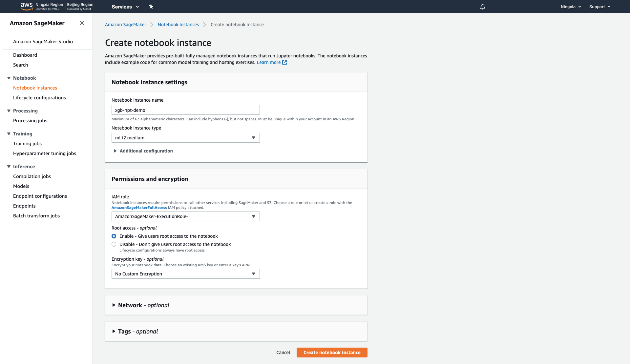Image resolution: width=630 pixels, height=364 pixels.
Task: Open the Encryption key dropdown
Action: pos(186,274)
